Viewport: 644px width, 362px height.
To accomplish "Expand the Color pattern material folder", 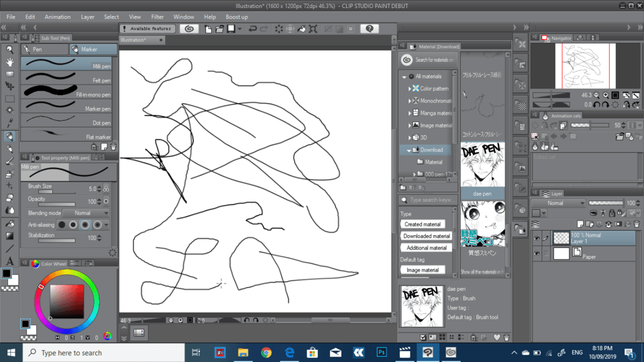I will point(409,88).
